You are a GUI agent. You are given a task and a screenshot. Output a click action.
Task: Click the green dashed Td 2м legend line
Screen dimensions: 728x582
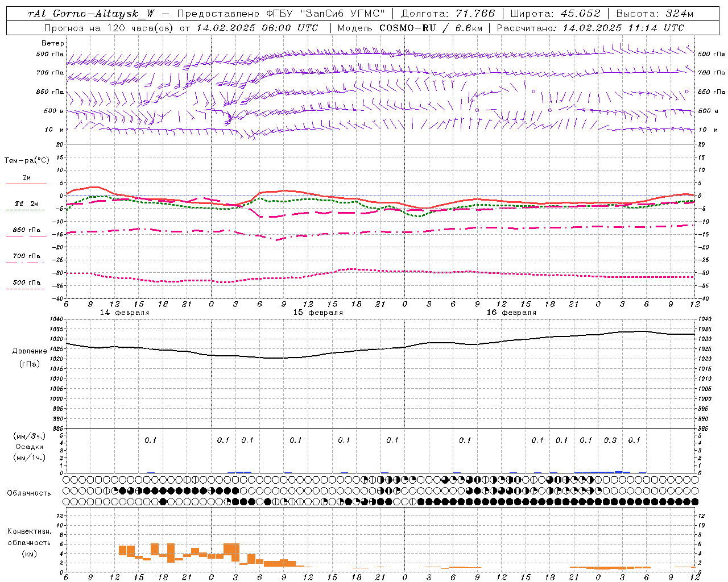coord(25,210)
